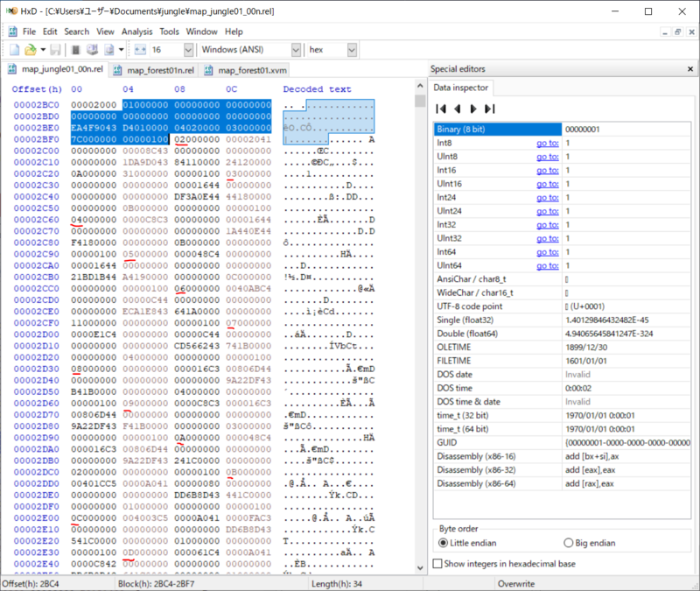The image size is (700, 591).
Task: Click the go to link for Int8
Action: [548, 143]
